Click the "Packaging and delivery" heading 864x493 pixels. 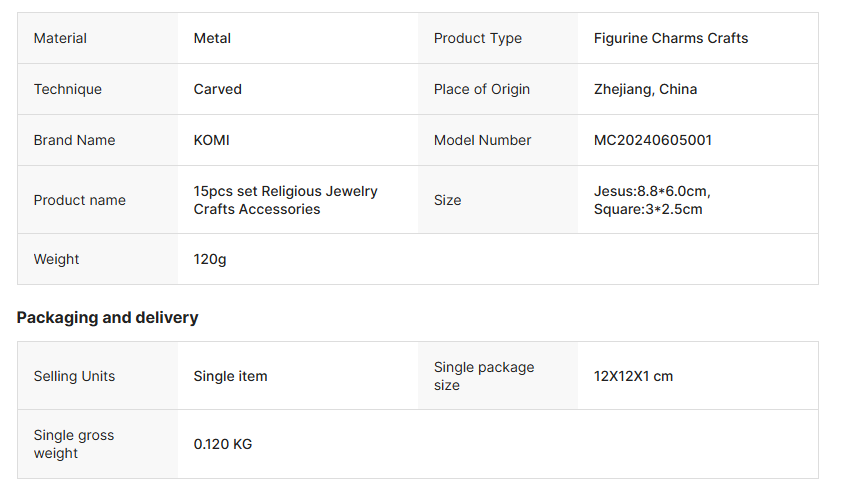(x=108, y=317)
